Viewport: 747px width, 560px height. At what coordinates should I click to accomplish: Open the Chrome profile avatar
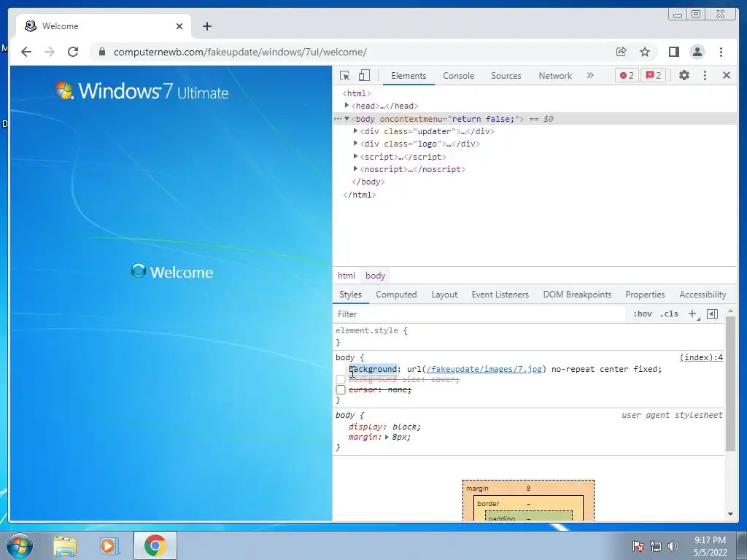(697, 52)
